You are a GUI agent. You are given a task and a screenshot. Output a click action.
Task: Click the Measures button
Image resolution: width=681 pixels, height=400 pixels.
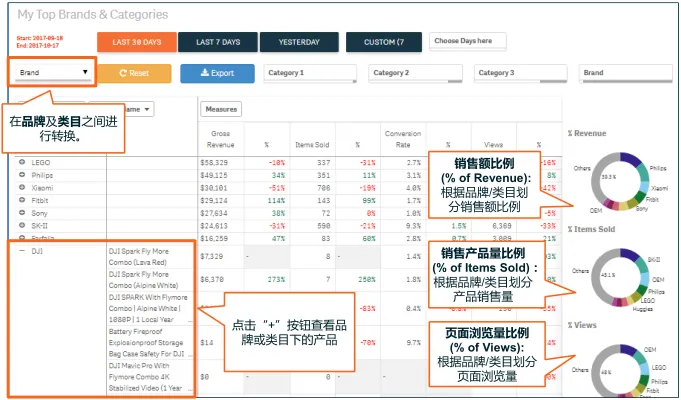point(221,109)
